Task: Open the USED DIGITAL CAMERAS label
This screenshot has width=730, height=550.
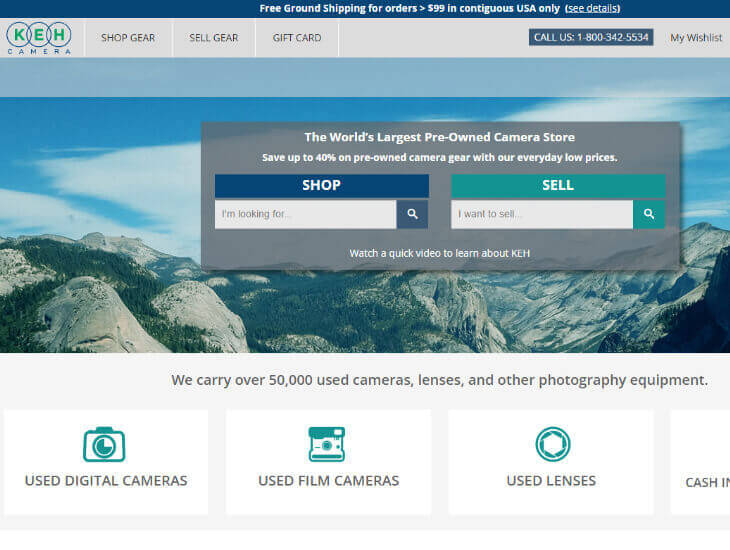Action: [x=106, y=481]
